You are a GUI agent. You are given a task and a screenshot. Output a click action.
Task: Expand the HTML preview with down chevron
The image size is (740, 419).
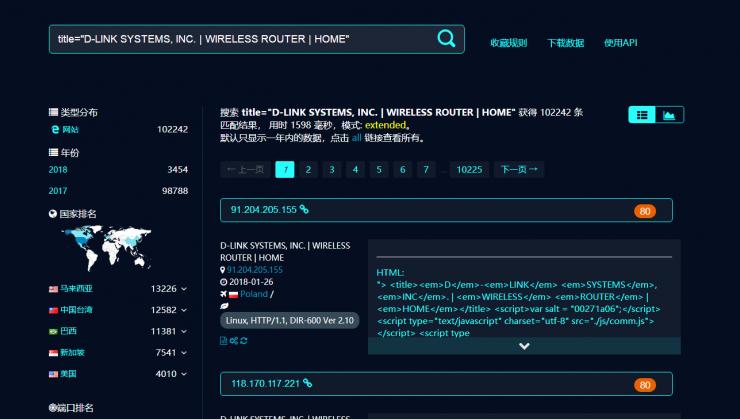524,346
